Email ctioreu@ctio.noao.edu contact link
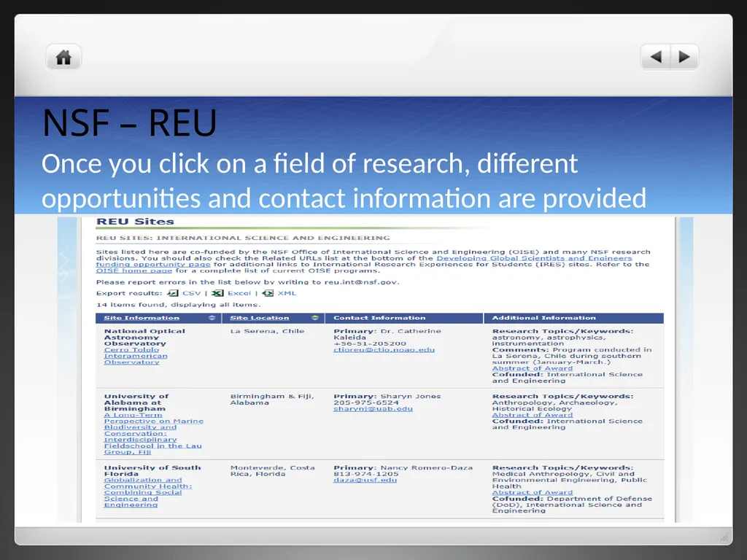The width and height of the screenshot is (747, 560). (x=384, y=349)
